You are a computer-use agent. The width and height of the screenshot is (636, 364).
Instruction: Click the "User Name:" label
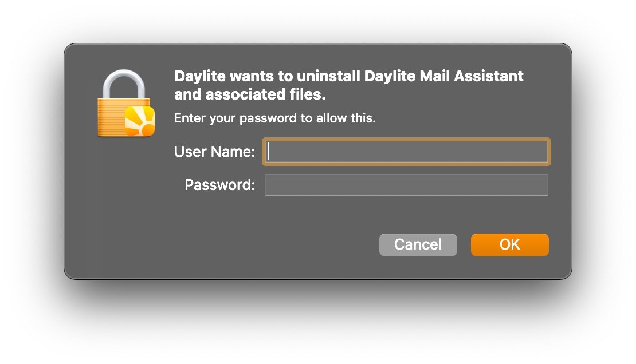tap(214, 152)
